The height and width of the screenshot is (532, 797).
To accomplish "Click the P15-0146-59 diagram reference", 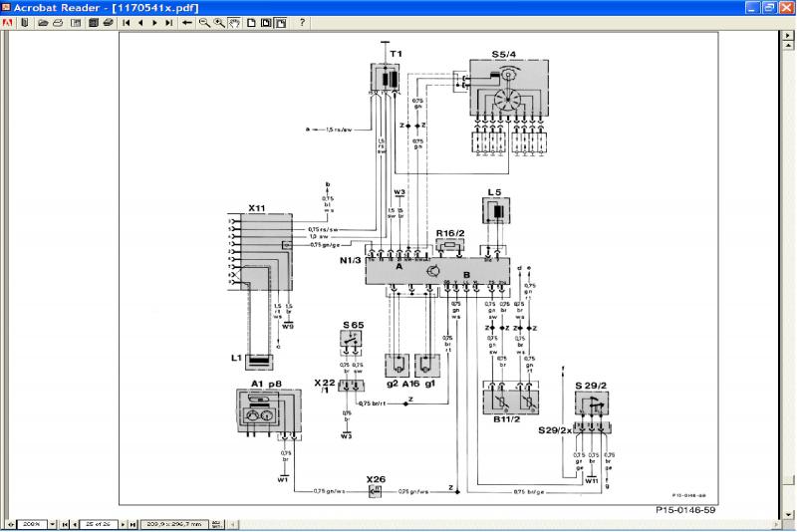I will coord(685,510).
